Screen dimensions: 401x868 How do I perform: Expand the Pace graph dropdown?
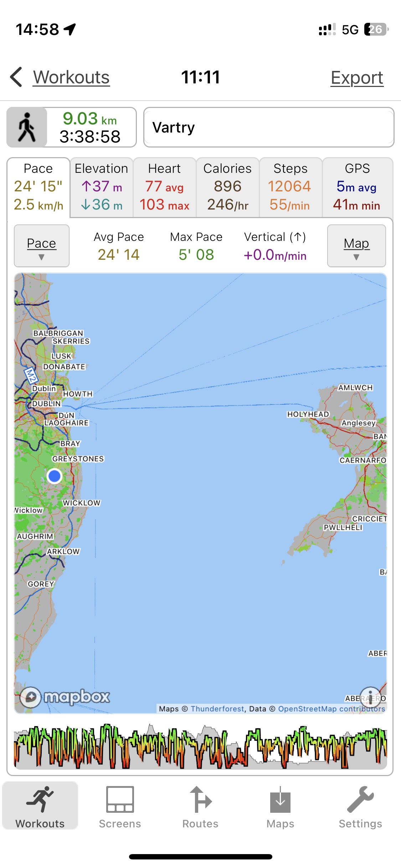(x=42, y=246)
